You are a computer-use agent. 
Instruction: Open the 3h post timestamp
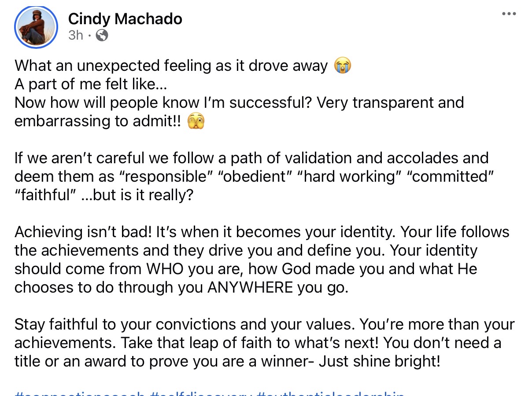tap(75, 35)
